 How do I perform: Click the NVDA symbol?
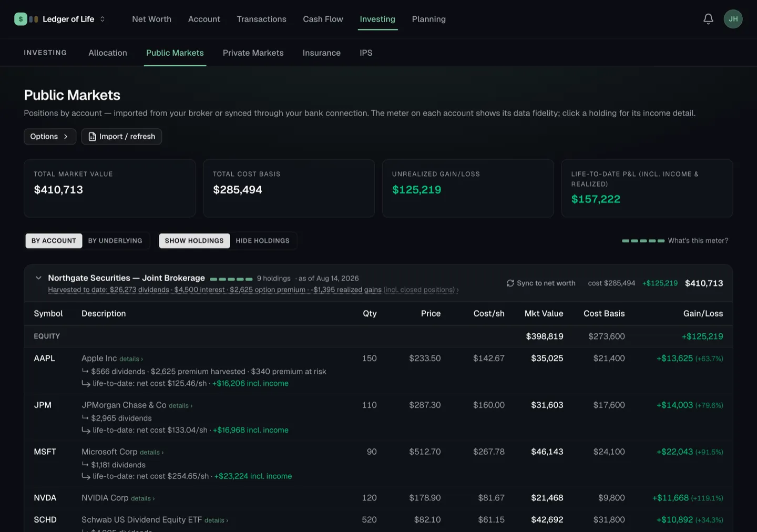pyautogui.click(x=45, y=498)
